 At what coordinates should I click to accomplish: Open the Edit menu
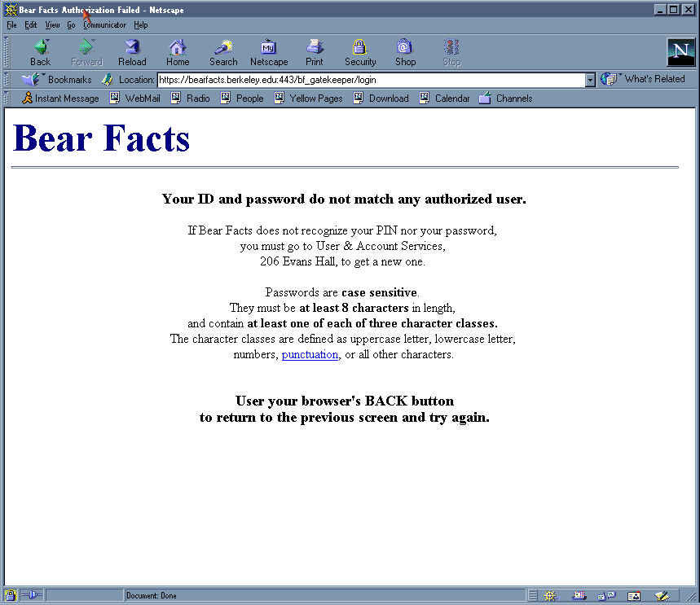31,25
